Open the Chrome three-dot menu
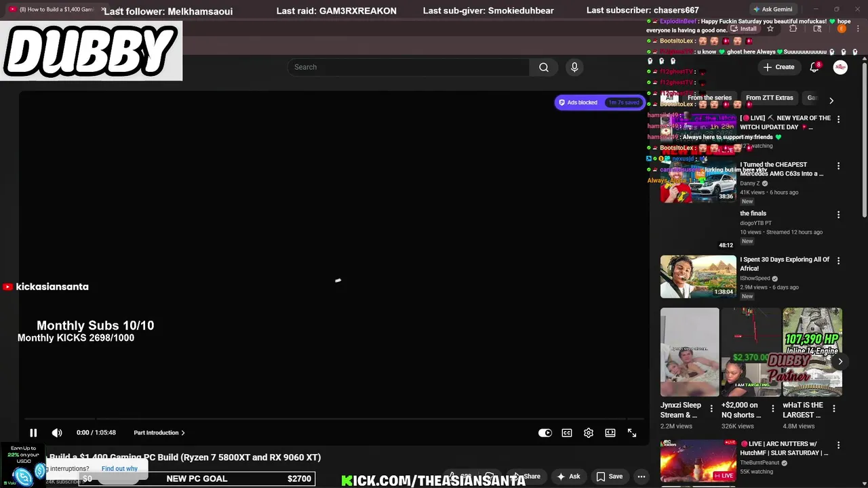868x488 pixels. [858, 29]
